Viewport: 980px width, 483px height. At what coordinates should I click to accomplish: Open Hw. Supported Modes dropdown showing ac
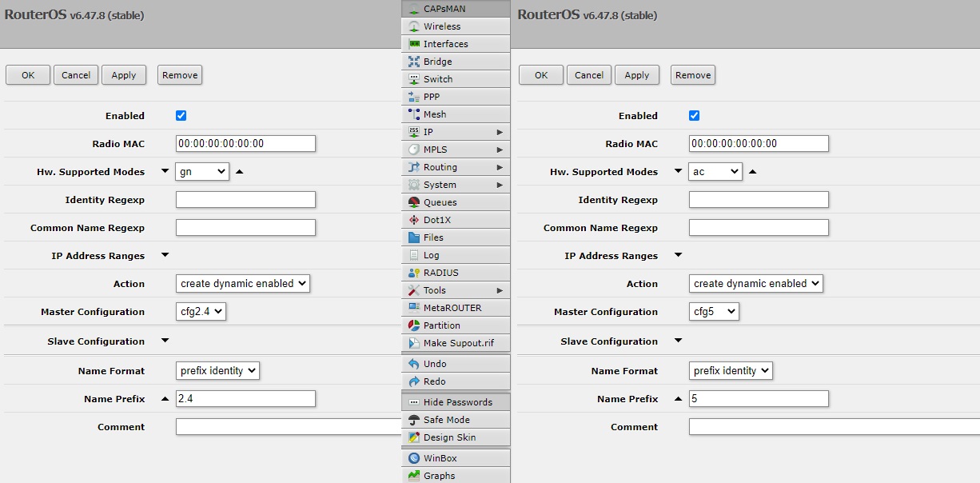click(715, 171)
